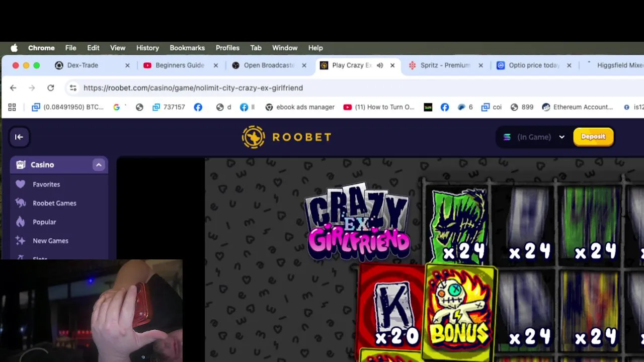Open Favorites in sidebar
The width and height of the screenshot is (644, 362).
pyautogui.click(x=46, y=185)
